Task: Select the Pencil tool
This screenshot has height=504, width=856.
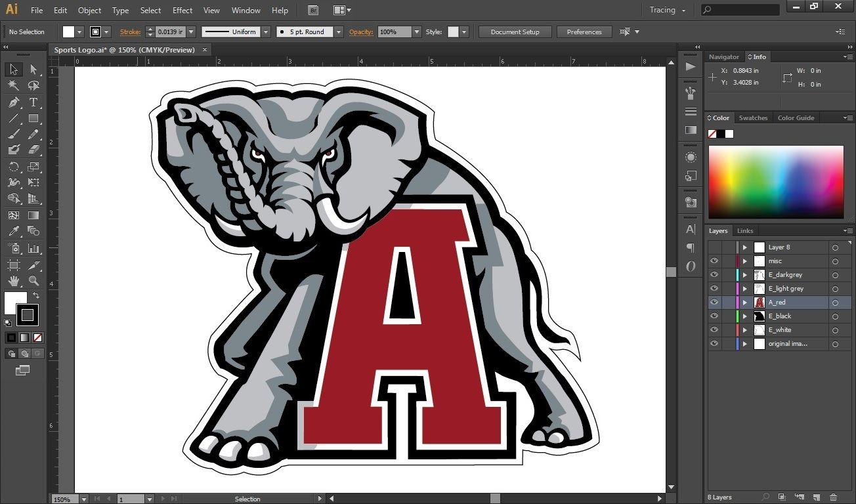Action: coord(33,135)
